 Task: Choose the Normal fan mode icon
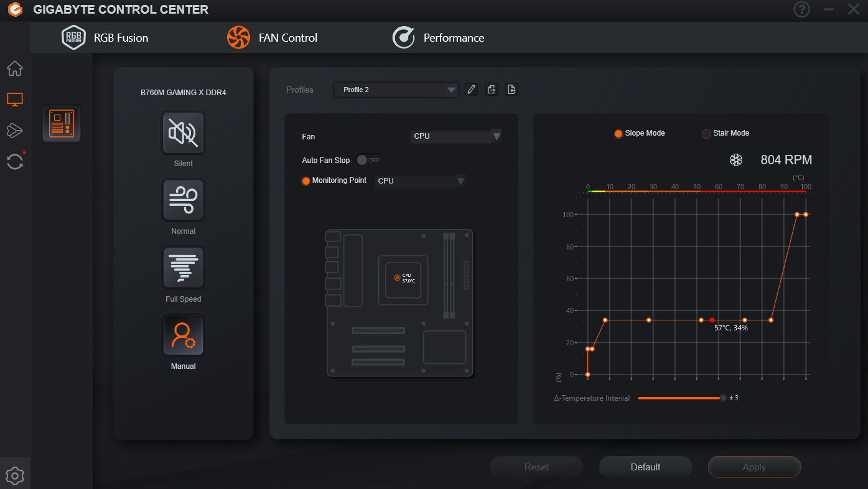tap(184, 200)
